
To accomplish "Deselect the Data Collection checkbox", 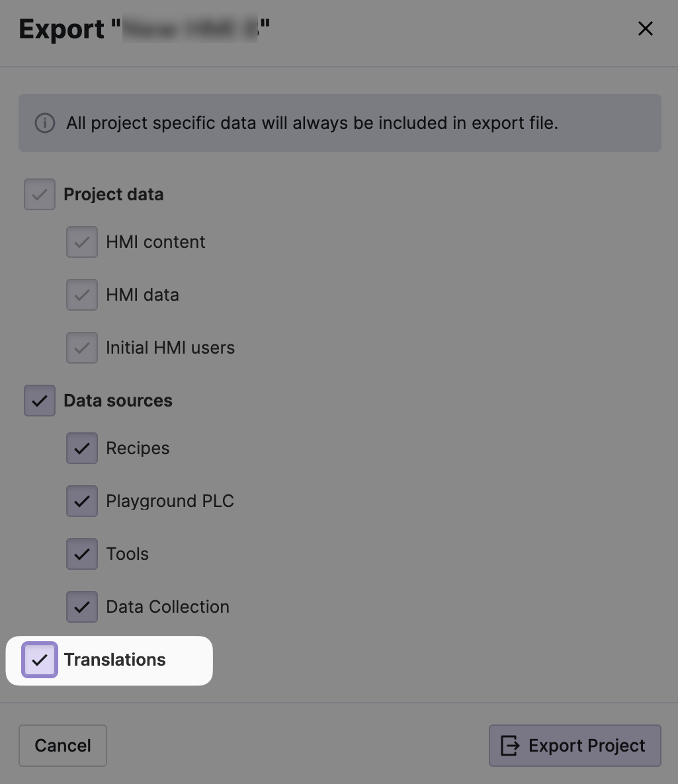I will 82,607.
